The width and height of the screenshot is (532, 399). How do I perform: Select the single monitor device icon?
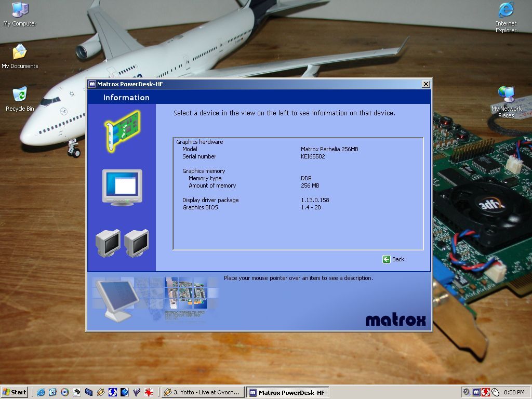pos(122,187)
